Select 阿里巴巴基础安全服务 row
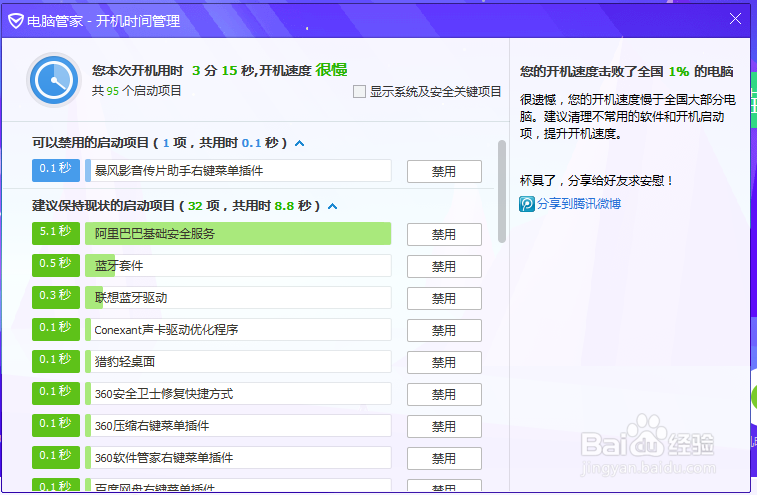This screenshot has height=495, width=757. (238, 234)
